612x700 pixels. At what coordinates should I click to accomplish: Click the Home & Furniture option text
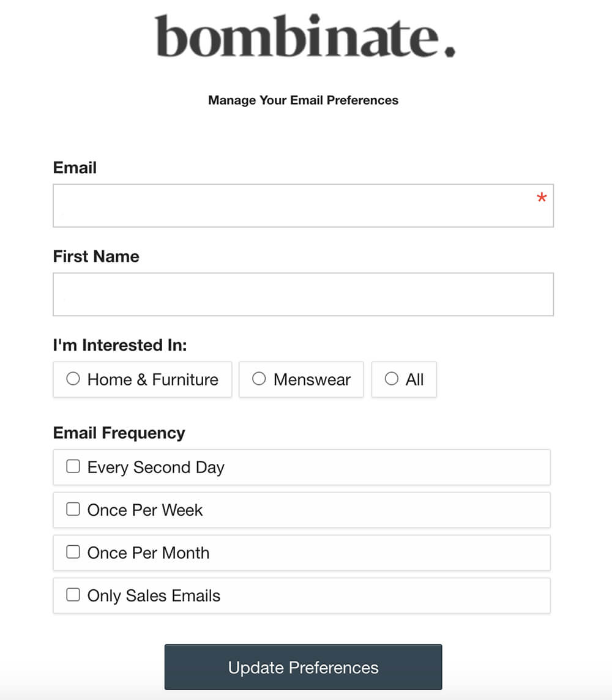coord(153,380)
